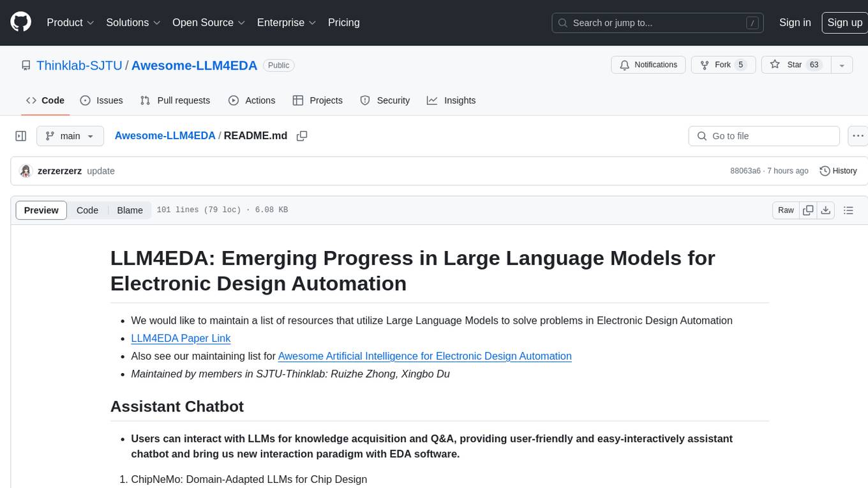868x488 pixels.
Task: Open the Thinklab-SJTU owner page
Action: [x=79, y=65]
